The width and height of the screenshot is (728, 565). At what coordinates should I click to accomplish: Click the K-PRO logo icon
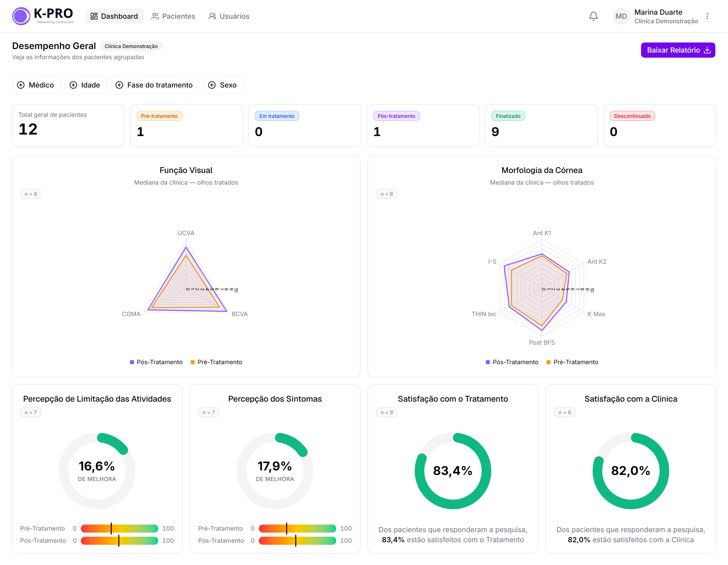pos(21,16)
